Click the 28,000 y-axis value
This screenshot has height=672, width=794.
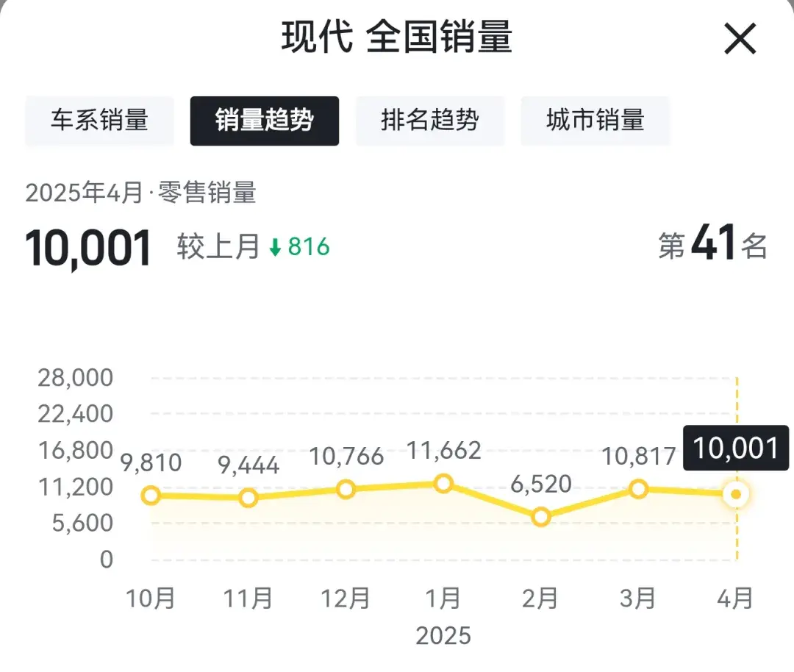pyautogui.click(x=76, y=378)
